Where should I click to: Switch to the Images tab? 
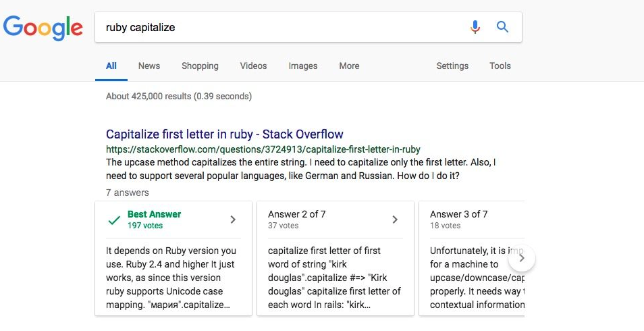[x=303, y=66]
